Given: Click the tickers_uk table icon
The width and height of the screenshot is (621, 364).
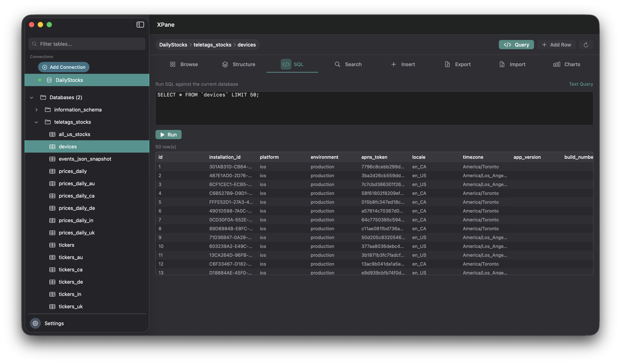Looking at the screenshot, I should coord(52,307).
